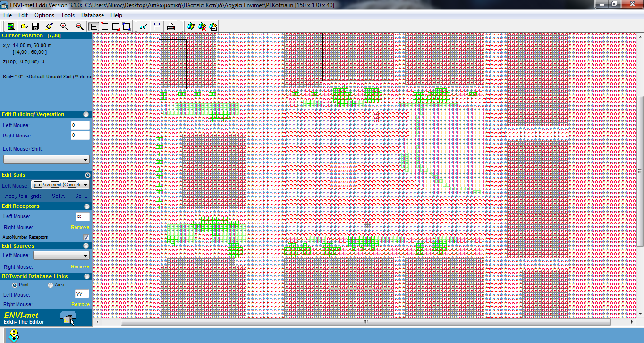This screenshot has height=343, width=644.
Task: Click the lightbulb hint icon in status bar
Action: pos(14,335)
